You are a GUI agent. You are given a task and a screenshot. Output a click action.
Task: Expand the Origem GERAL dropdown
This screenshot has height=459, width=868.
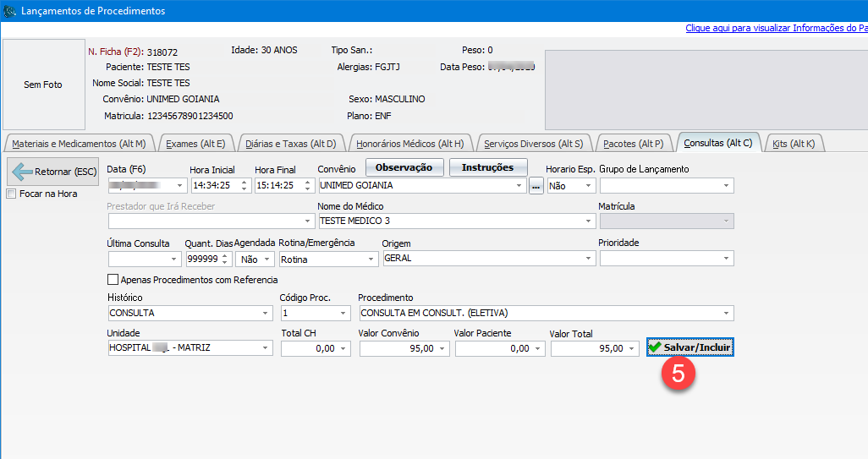click(589, 259)
